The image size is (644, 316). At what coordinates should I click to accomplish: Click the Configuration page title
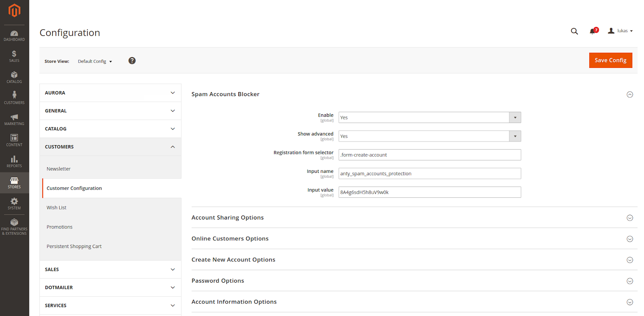pos(70,33)
